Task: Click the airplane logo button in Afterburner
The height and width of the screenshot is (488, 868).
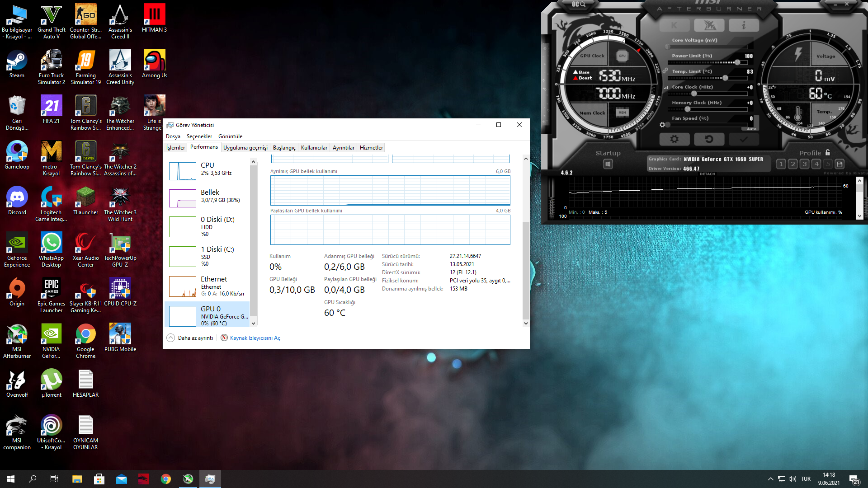Action: (709, 25)
